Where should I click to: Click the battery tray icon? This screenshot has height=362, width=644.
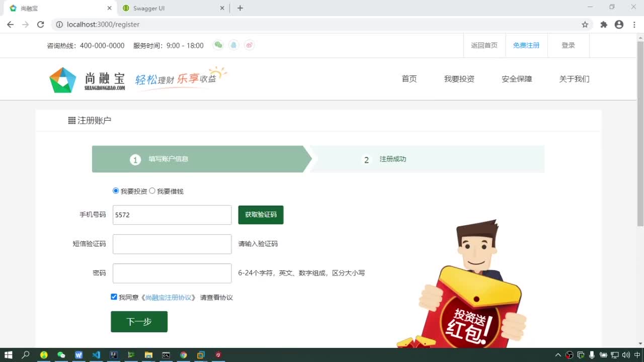tap(603, 355)
